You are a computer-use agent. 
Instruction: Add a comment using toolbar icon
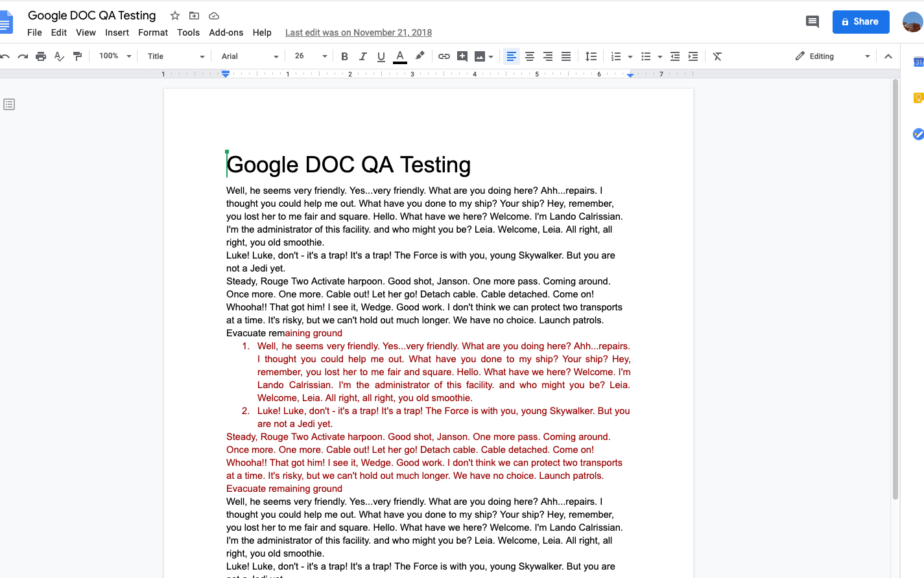click(462, 56)
